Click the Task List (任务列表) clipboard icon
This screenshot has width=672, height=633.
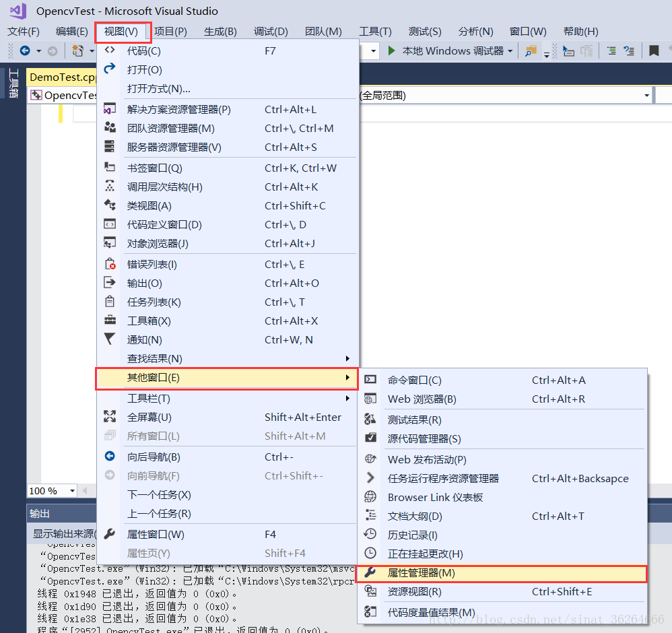(110, 301)
